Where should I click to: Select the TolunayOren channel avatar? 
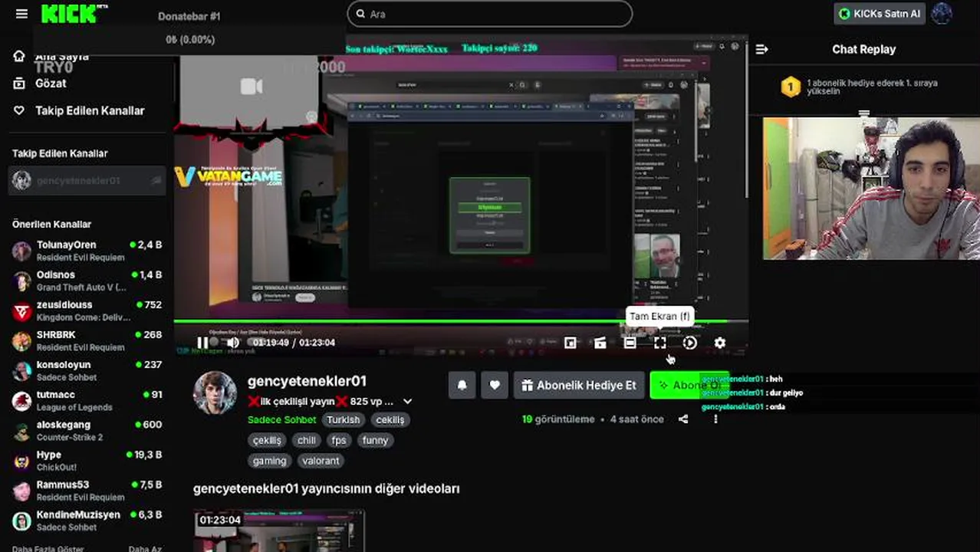click(x=22, y=251)
